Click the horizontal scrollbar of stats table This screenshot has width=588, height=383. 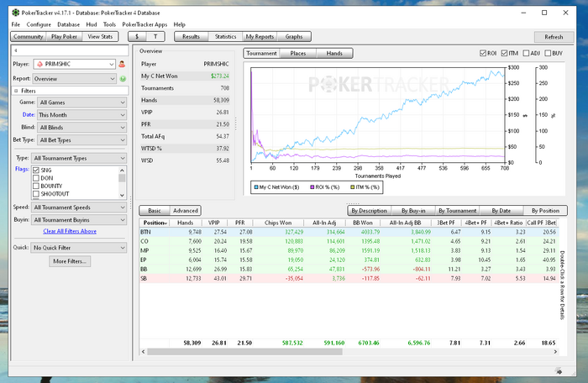point(244,352)
